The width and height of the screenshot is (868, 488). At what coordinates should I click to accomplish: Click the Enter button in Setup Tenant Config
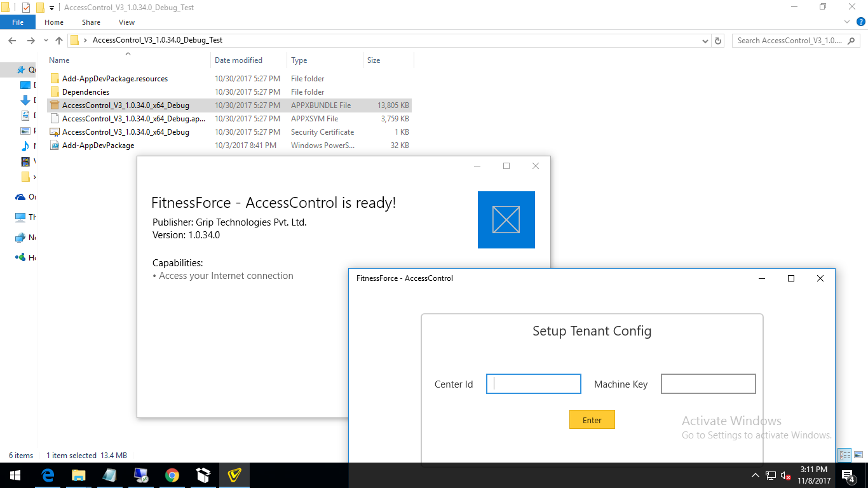click(592, 419)
